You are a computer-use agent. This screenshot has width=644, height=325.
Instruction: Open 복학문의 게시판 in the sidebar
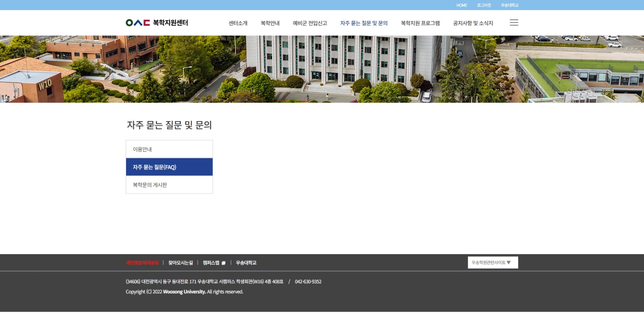pos(169,185)
